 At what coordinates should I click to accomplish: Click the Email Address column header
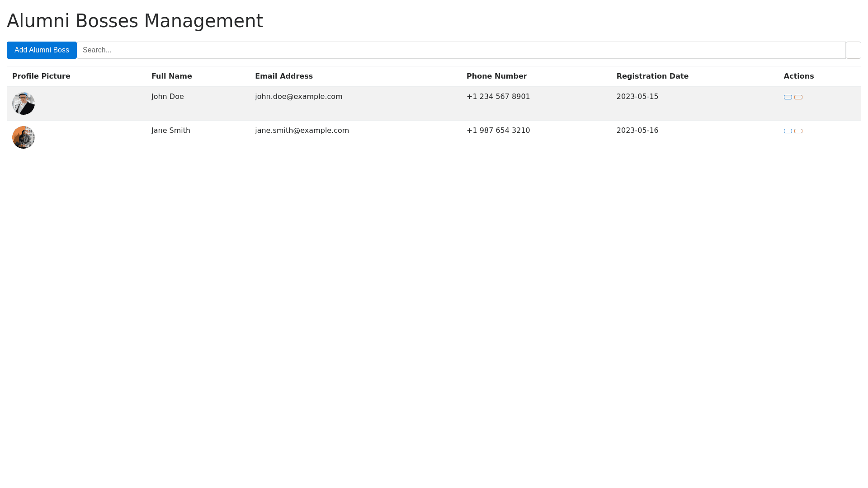point(283,76)
